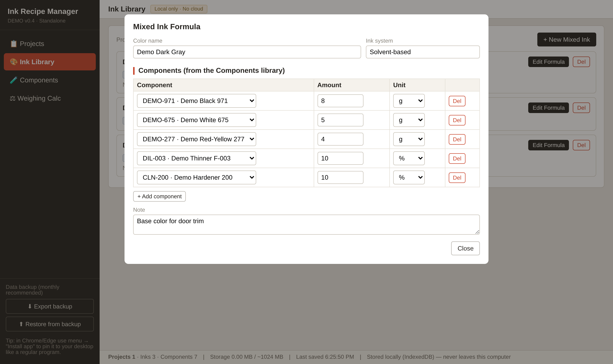Open DIL-003 Demo Thinner component dropdown

point(196,158)
